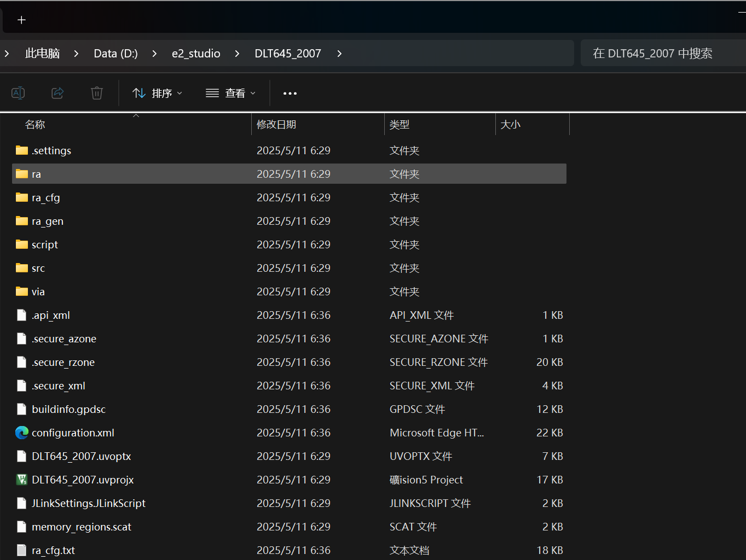Image resolution: width=746 pixels, height=560 pixels.
Task: Go to 此电脑 in breadcrumb
Action: click(42, 54)
